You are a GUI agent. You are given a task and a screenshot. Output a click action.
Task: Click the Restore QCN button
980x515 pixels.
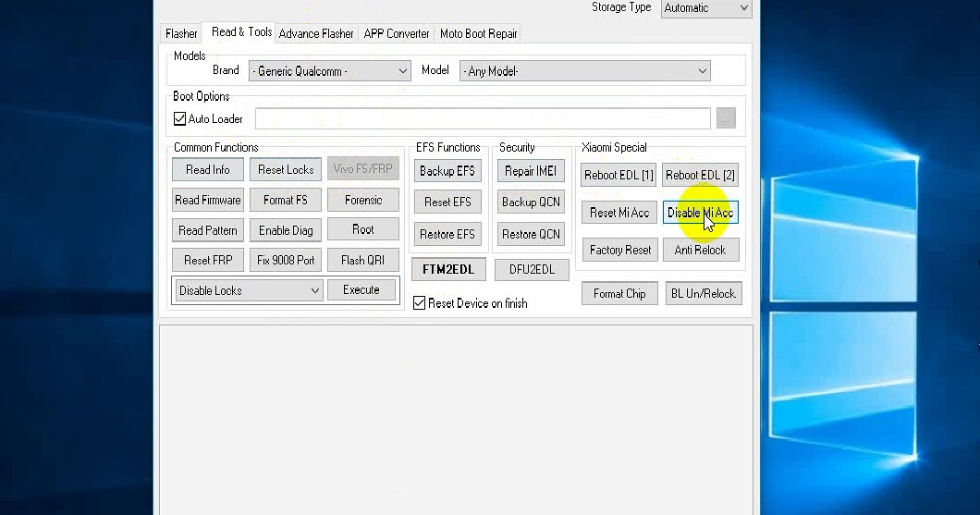pos(531,234)
